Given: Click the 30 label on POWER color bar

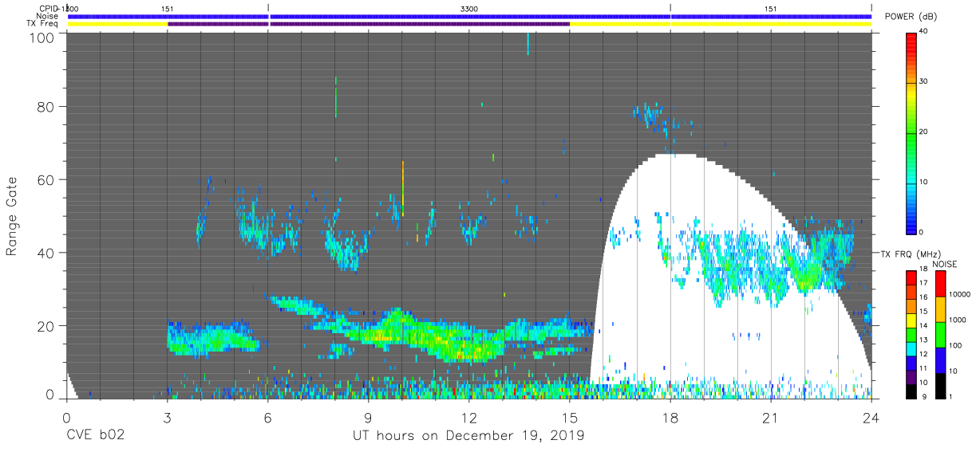Looking at the screenshot, I should pyautogui.click(x=924, y=81).
